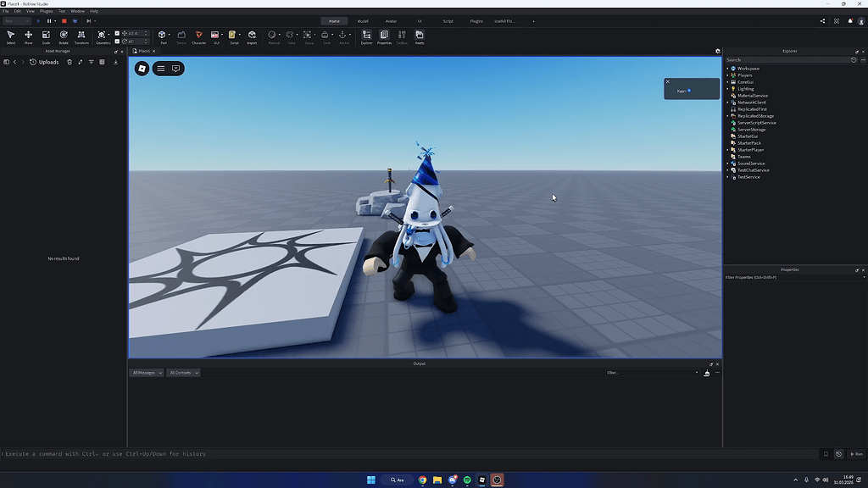This screenshot has width=868, height=488.
Task: Expand the Lighting tree node
Action: click(727, 88)
